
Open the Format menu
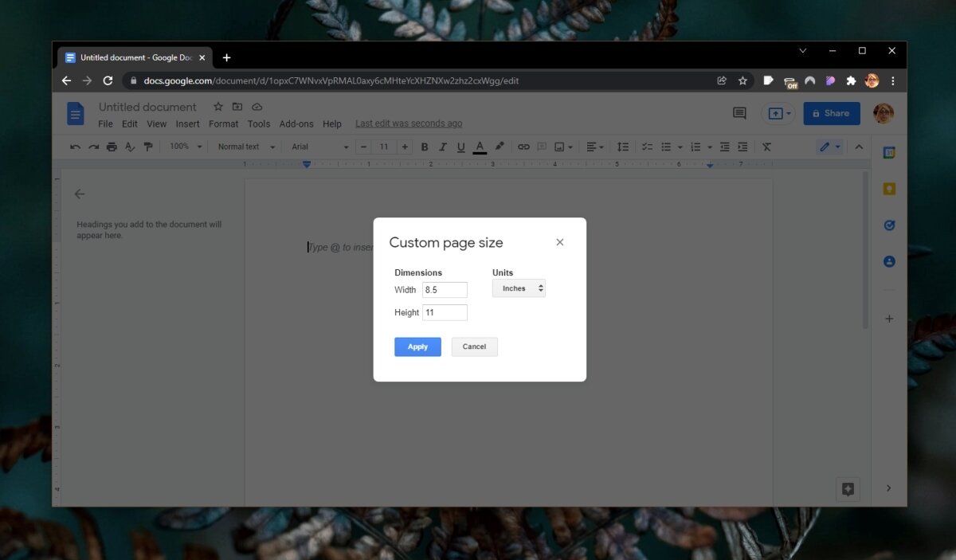click(x=223, y=123)
